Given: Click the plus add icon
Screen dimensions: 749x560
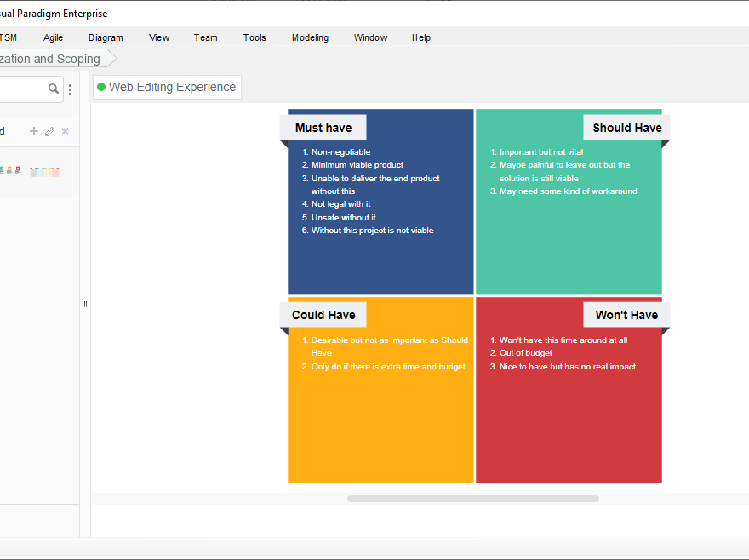Looking at the screenshot, I should [x=34, y=131].
